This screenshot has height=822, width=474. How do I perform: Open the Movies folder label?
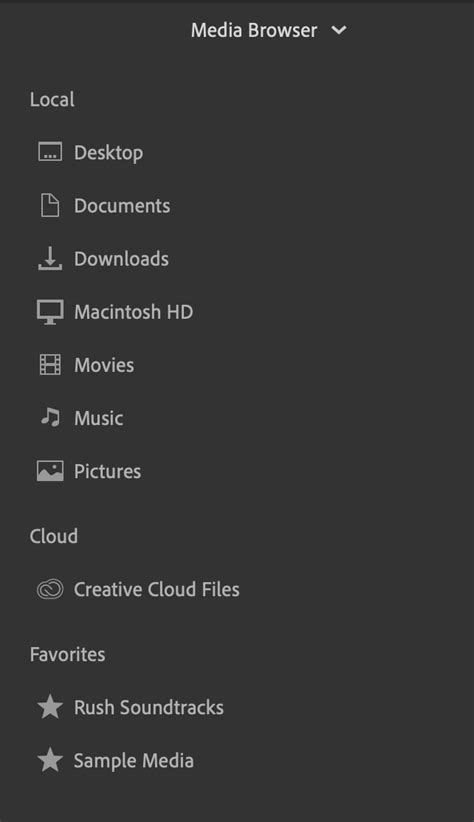tap(104, 365)
